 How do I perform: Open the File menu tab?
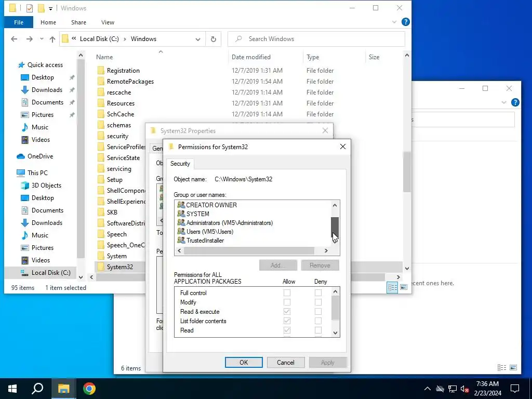point(19,22)
